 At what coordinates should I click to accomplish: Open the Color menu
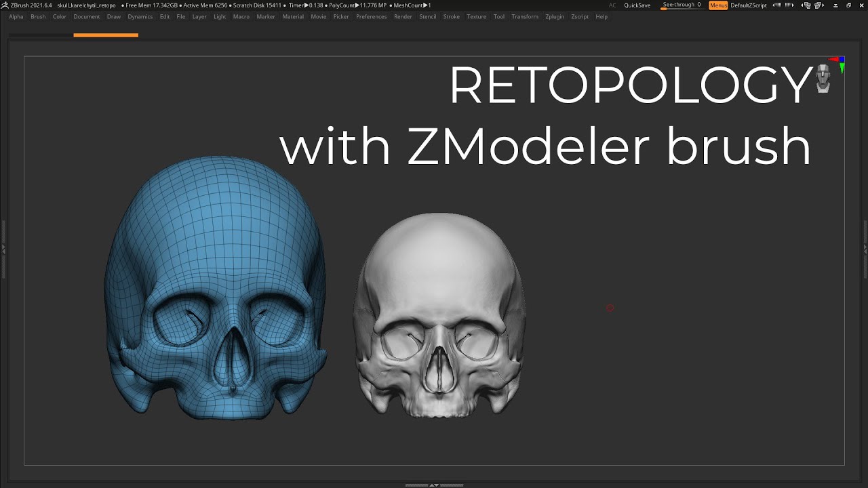coord(60,16)
